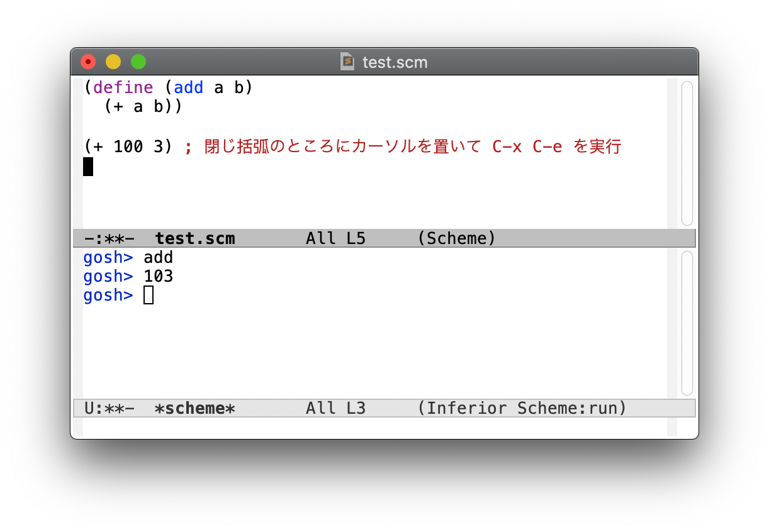Click the yellow minimize window button
769x532 pixels.
click(x=113, y=62)
